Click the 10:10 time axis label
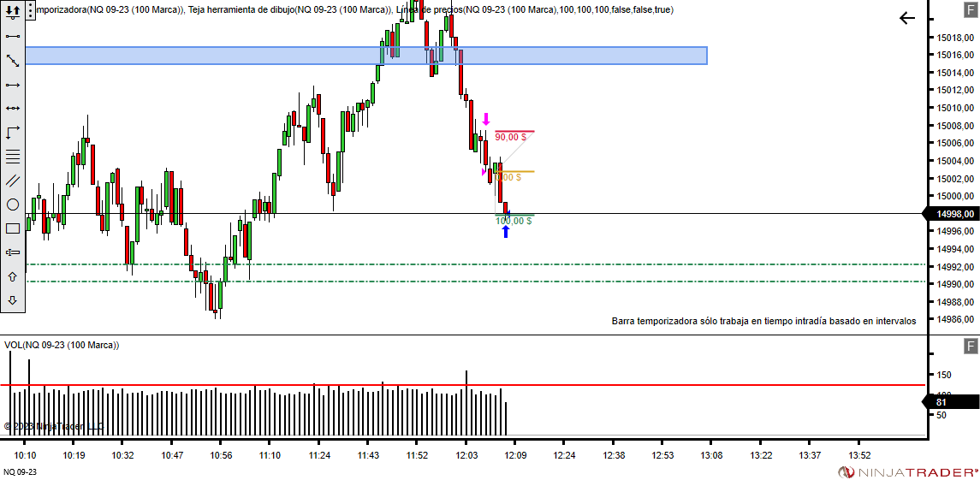 coord(25,456)
